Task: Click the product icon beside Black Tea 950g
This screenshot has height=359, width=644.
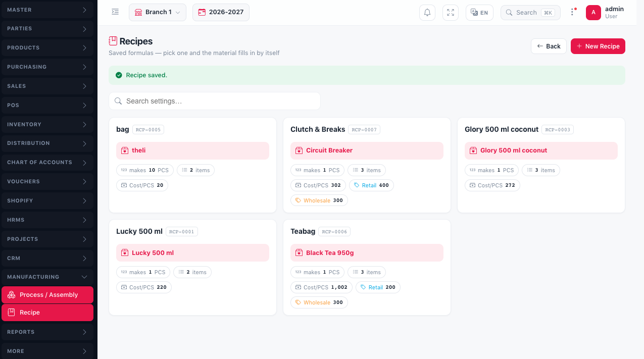Action: pos(299,253)
